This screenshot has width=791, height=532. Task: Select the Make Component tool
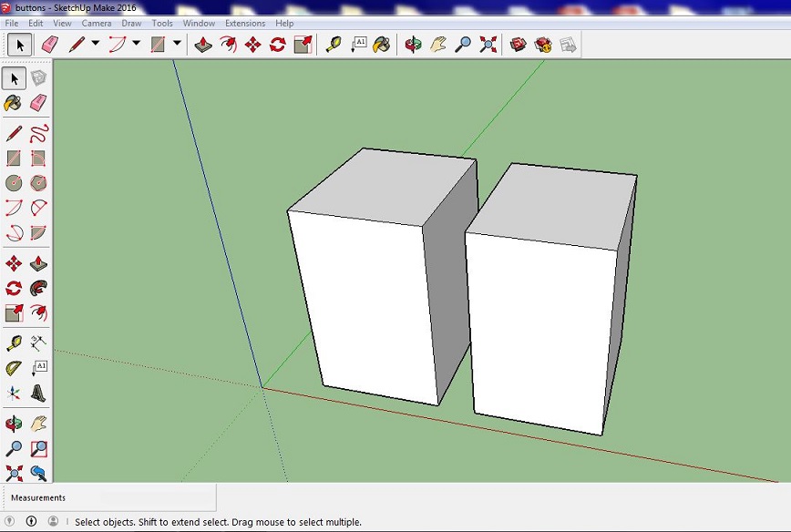click(38, 78)
